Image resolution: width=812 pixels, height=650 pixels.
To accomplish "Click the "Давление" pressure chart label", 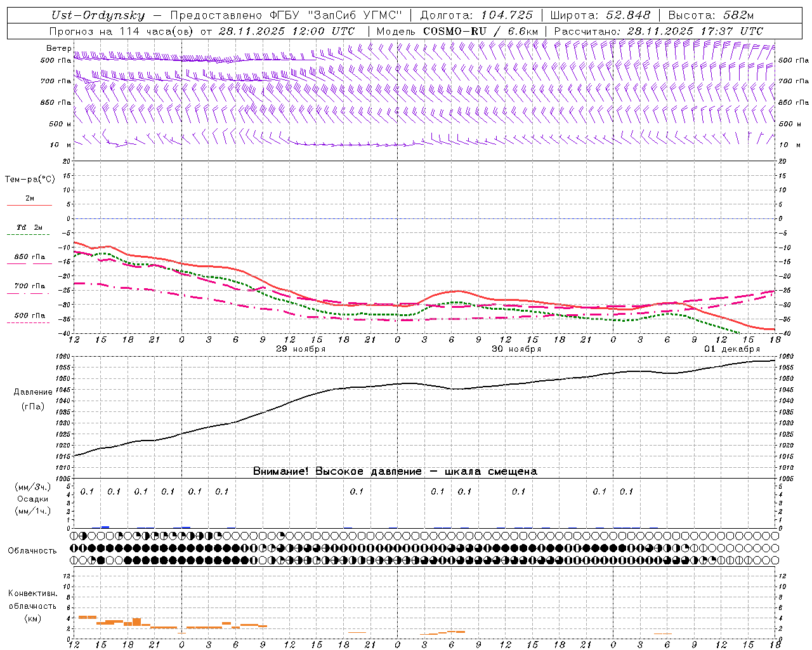I will coord(32,392).
